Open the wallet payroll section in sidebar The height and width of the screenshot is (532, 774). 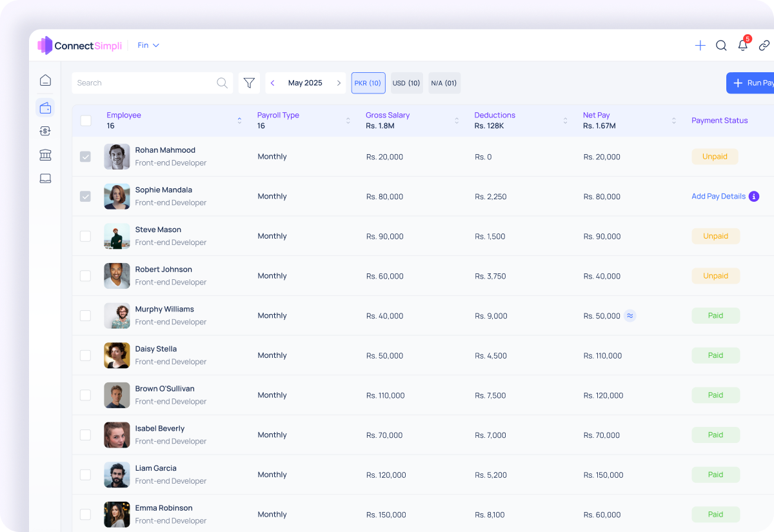click(45, 107)
